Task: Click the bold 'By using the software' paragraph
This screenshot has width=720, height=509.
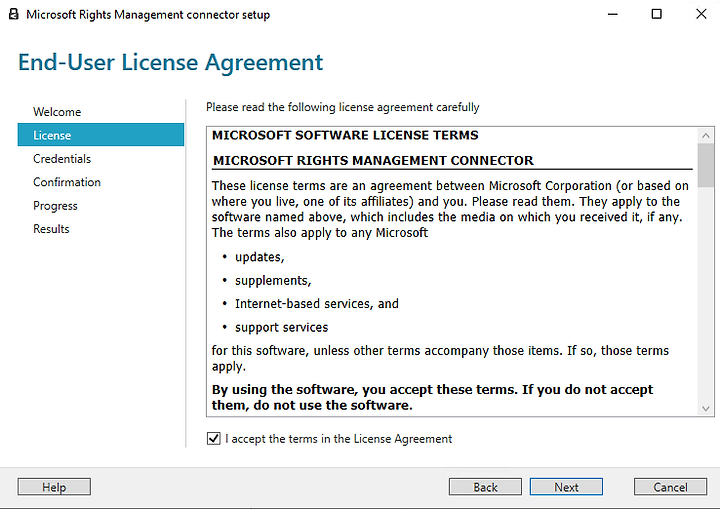Action: (432, 397)
